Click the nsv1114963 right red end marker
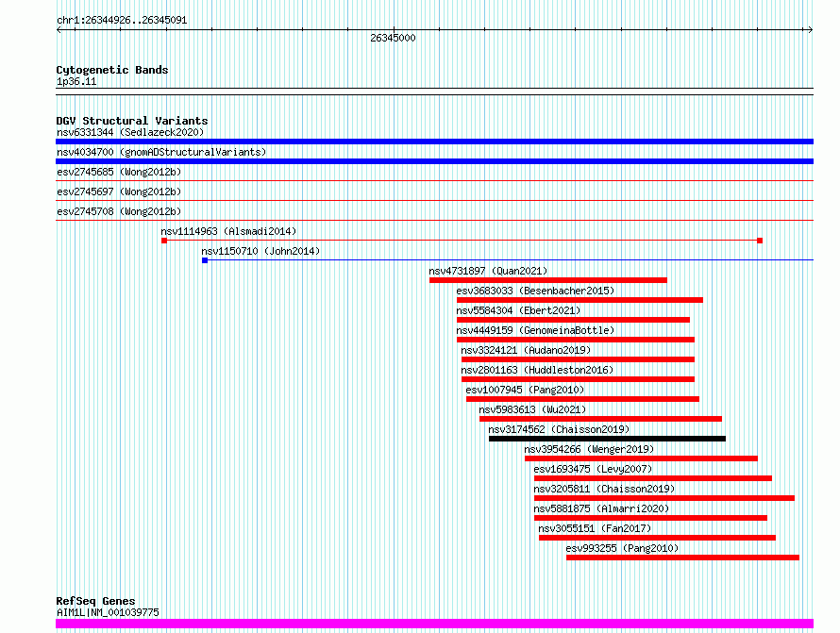Image resolution: width=840 pixels, height=633 pixels. pos(760,241)
